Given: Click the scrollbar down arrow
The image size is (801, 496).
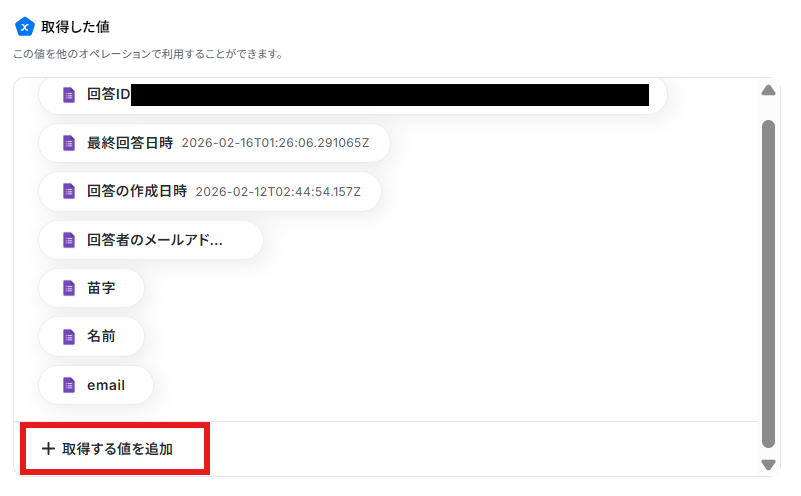Looking at the screenshot, I should (x=768, y=464).
